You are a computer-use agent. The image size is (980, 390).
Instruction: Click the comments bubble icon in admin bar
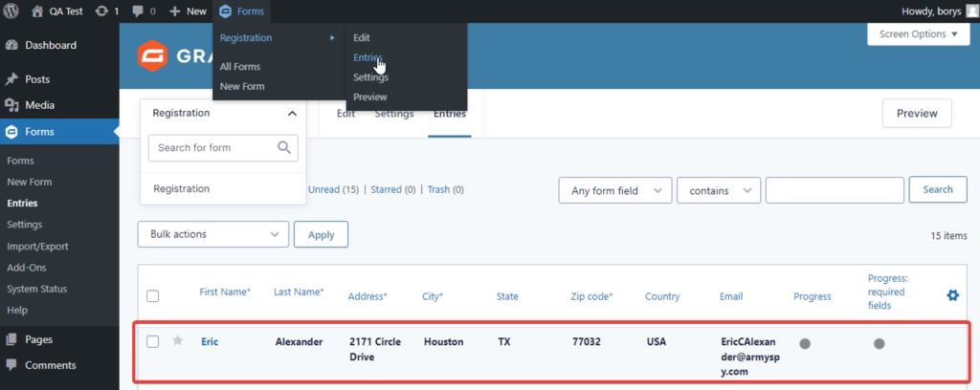coord(137,11)
